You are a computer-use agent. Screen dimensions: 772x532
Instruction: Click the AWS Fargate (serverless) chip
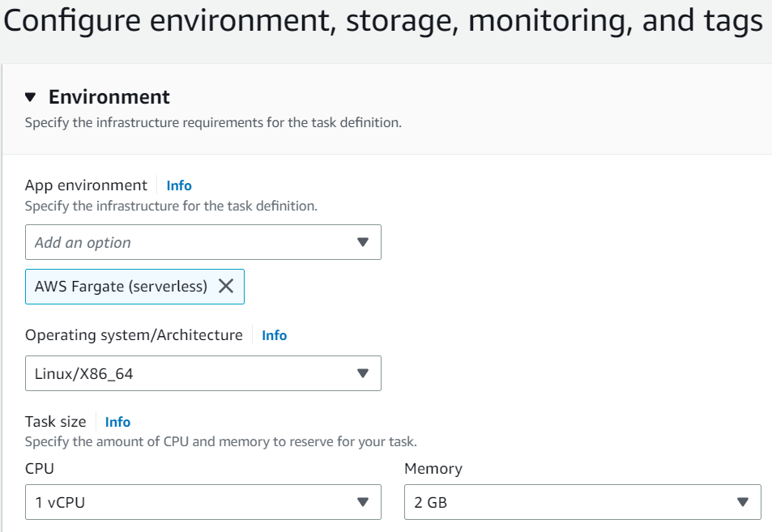tap(134, 287)
